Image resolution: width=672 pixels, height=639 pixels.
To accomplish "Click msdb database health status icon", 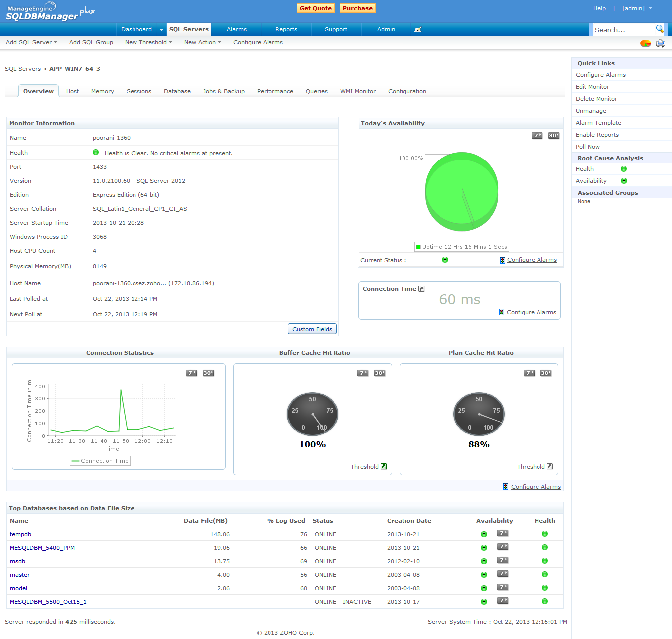I will [x=544, y=561].
